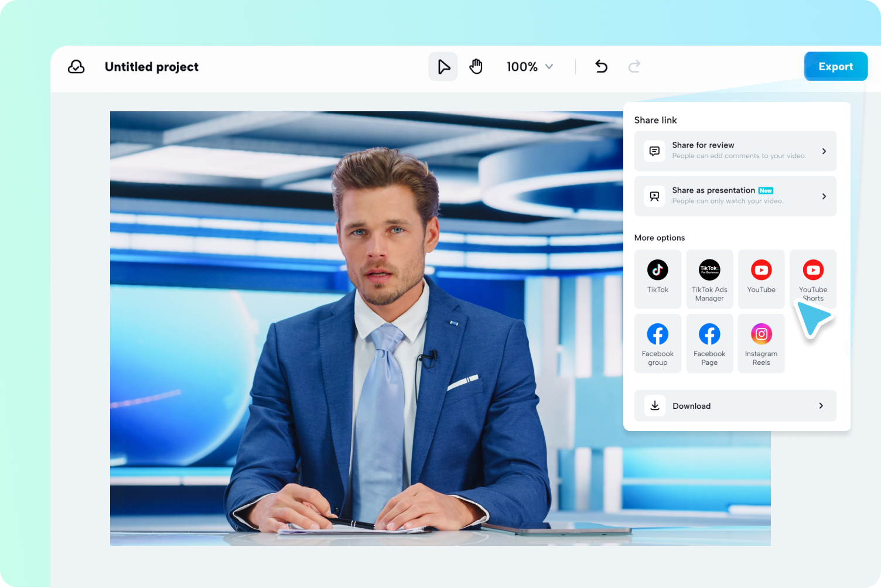Click the download arrow icon
The width and height of the screenshot is (881, 588).
pyautogui.click(x=655, y=406)
